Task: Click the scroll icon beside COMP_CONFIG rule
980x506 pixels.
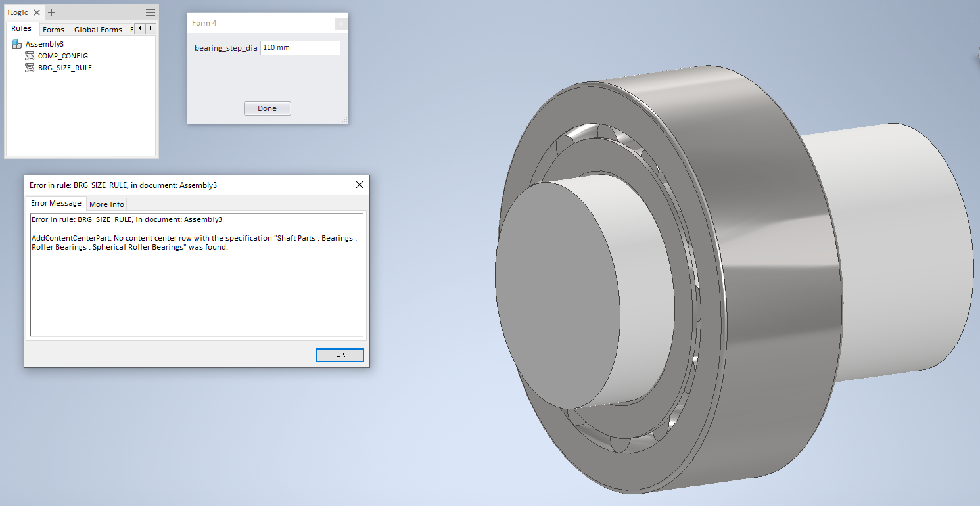Action: 29,56
